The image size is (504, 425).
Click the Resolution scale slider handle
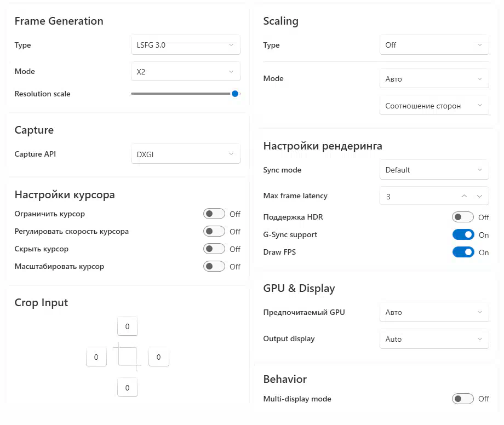[235, 94]
